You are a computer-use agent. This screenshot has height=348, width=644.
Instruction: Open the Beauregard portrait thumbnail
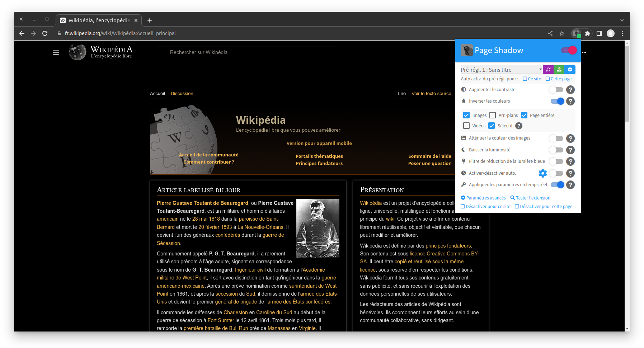pyautogui.click(x=318, y=228)
